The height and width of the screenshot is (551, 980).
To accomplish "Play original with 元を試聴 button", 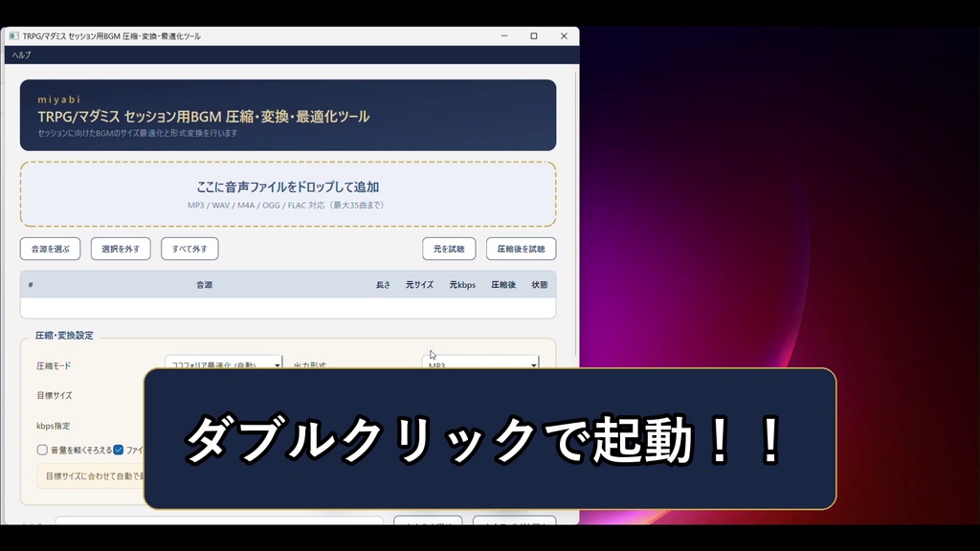I will point(449,249).
